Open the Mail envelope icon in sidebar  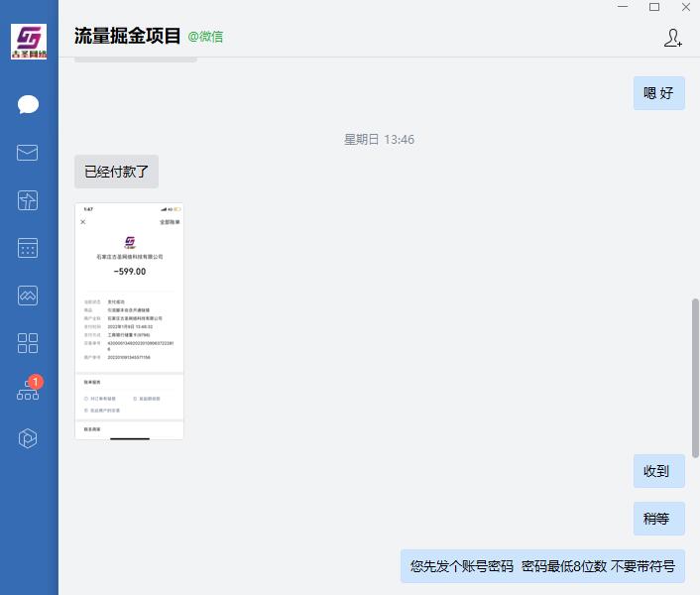point(28,153)
